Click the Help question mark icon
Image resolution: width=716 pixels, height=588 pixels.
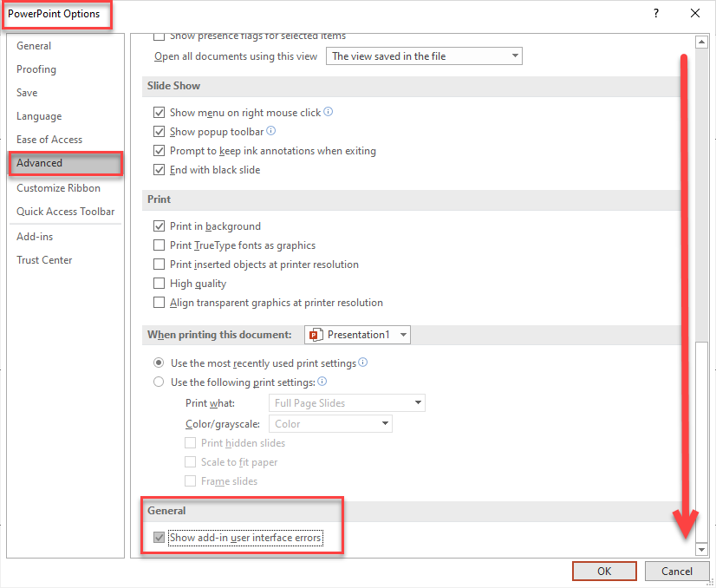point(655,13)
